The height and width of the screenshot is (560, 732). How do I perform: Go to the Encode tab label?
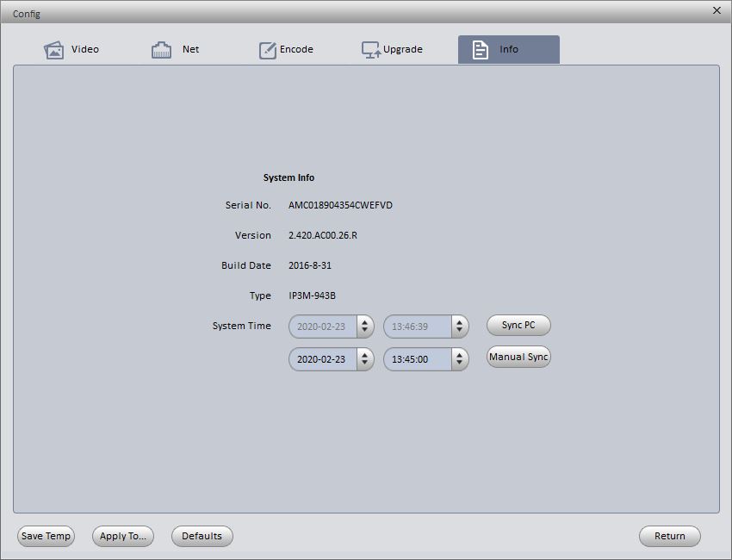point(296,49)
